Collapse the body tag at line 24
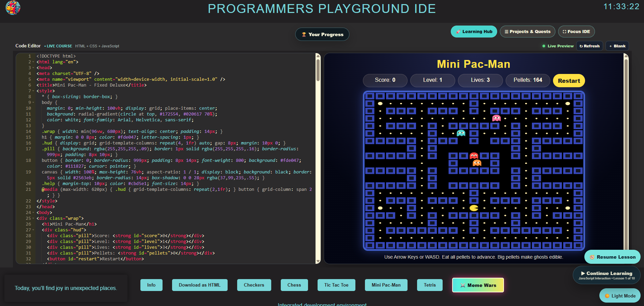 pyautogui.click(x=33, y=213)
